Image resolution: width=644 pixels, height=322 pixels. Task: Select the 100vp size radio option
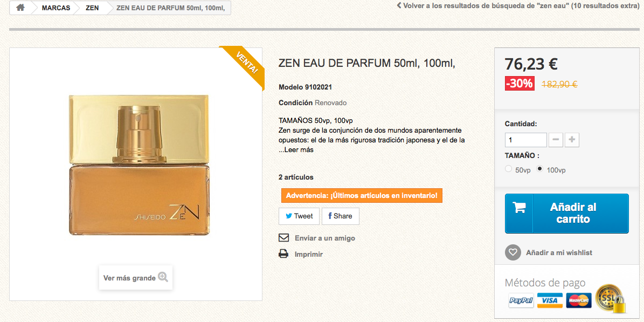(539, 169)
